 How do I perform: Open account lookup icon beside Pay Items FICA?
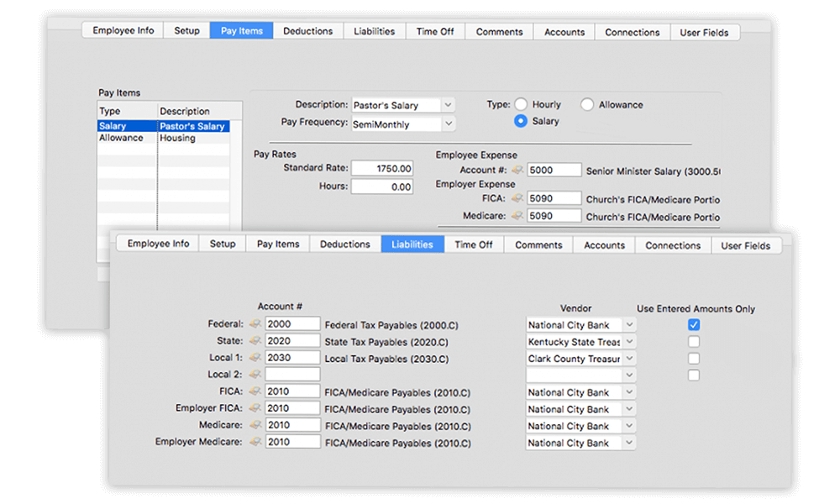[517, 198]
